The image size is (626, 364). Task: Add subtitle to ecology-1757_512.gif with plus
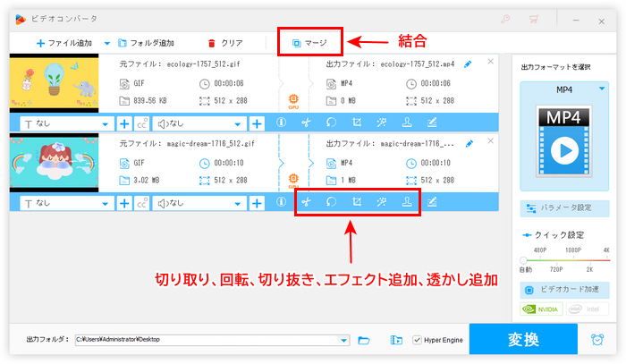click(124, 123)
